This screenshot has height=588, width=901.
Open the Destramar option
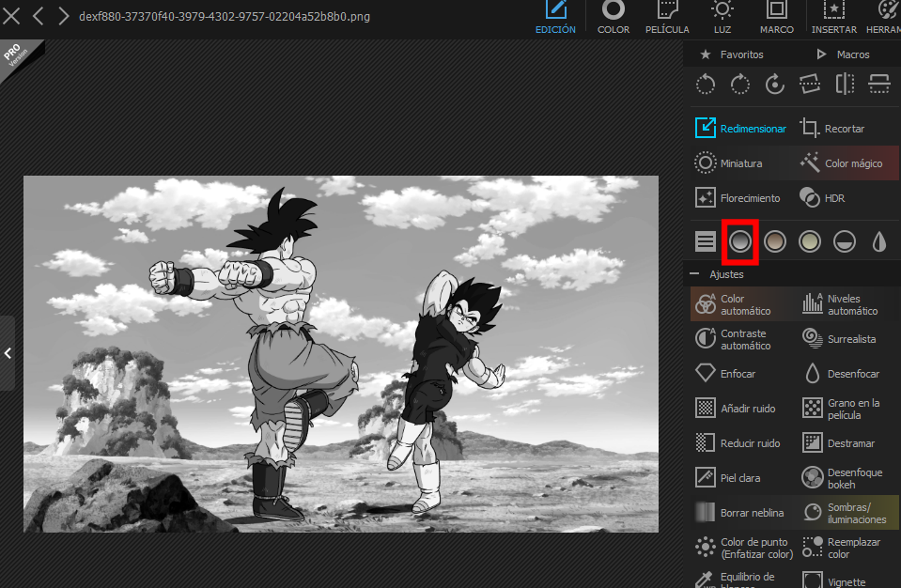click(848, 443)
